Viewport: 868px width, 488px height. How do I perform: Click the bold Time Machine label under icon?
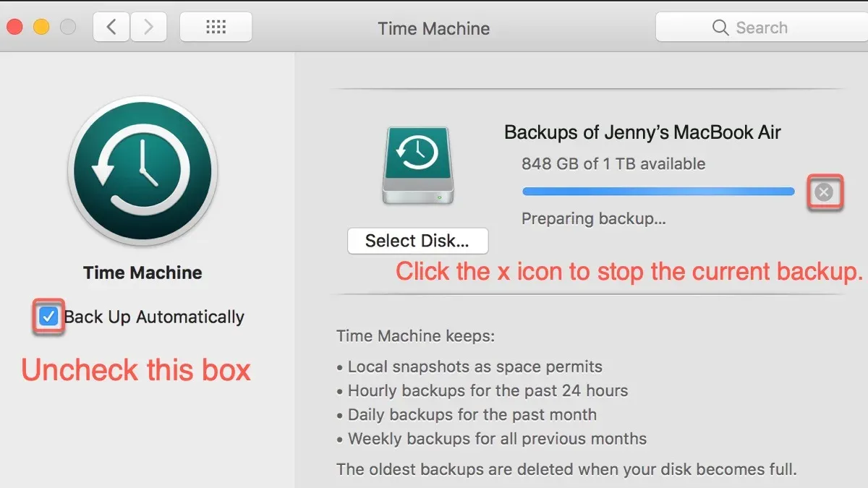142,273
